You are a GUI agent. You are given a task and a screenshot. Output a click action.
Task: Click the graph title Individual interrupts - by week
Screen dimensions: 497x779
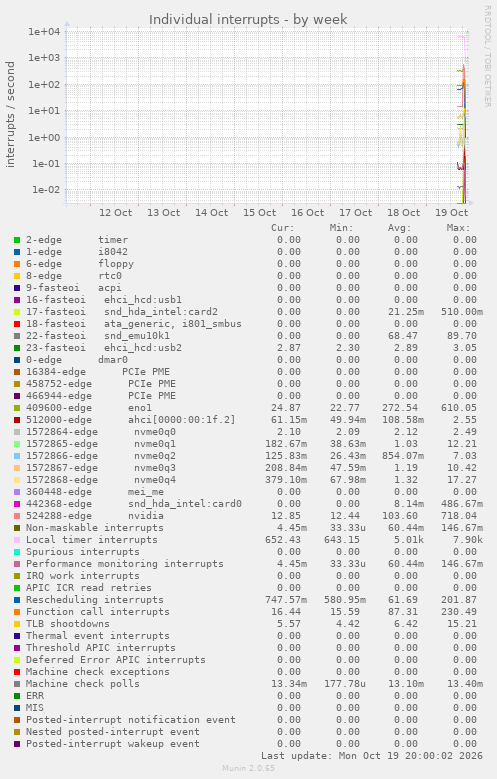(x=248, y=19)
